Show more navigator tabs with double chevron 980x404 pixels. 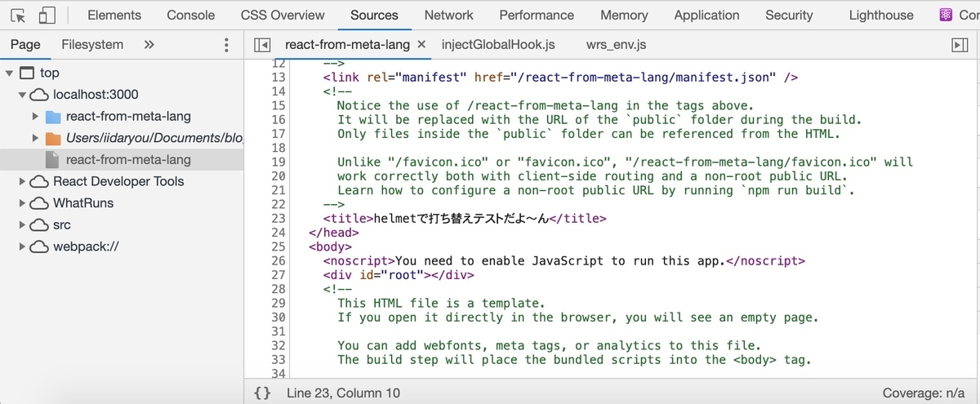[149, 45]
